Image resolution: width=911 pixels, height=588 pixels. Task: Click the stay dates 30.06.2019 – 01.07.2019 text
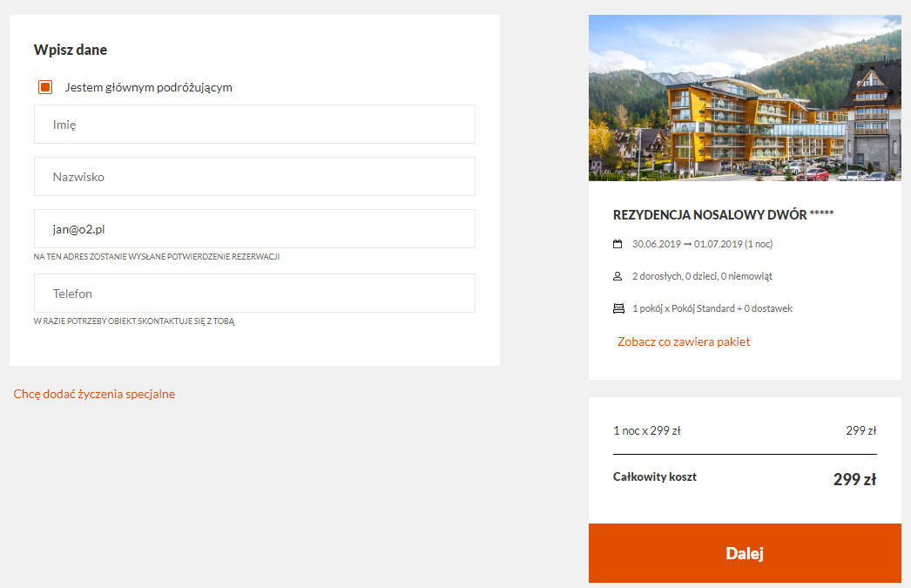(703, 244)
